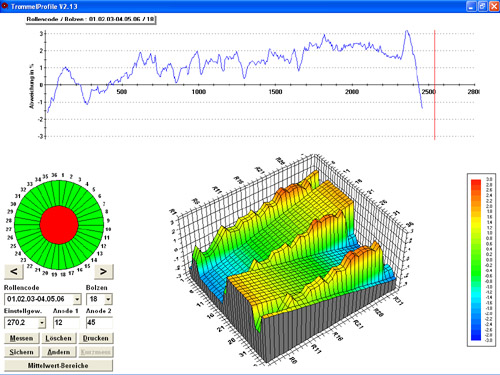Click the greyed-out Kurzmess button
500x375 pixels.
click(96, 352)
